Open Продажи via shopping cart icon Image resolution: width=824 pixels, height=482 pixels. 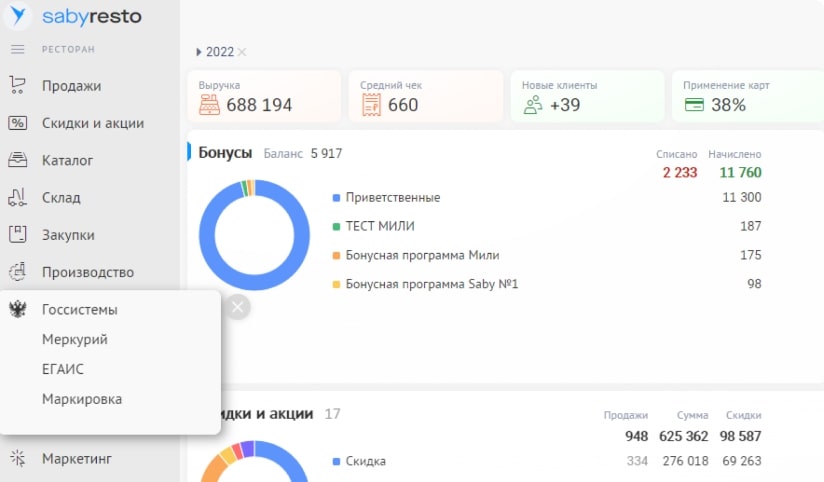tap(17, 86)
